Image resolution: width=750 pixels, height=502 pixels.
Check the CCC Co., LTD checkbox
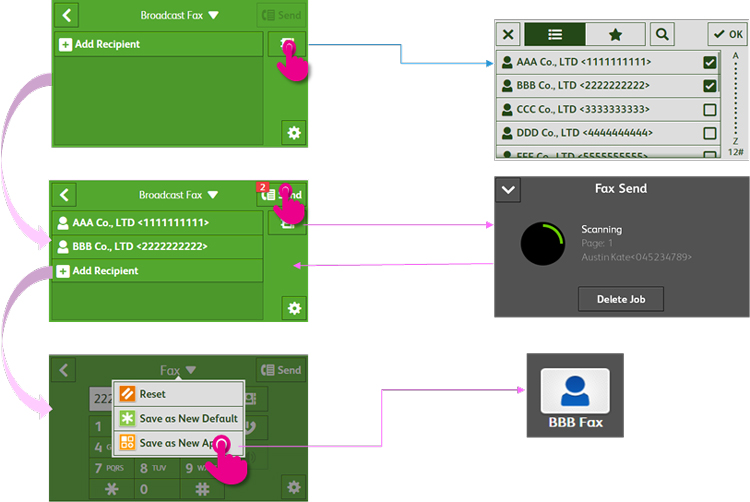pos(710,109)
